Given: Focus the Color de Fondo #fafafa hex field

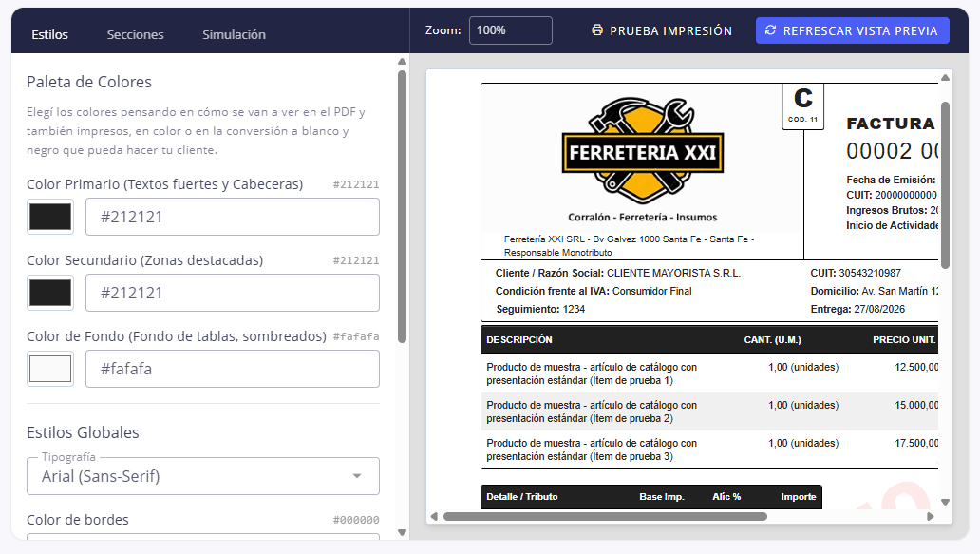Looking at the screenshot, I should (x=233, y=369).
